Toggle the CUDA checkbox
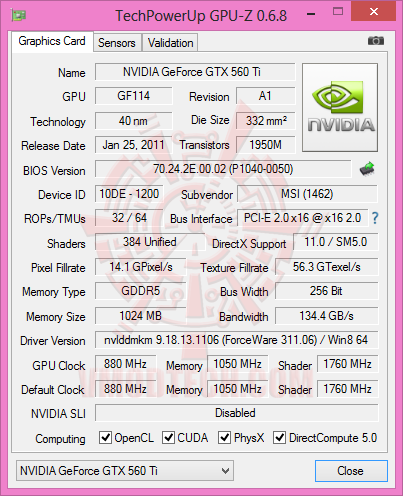 click(168, 437)
